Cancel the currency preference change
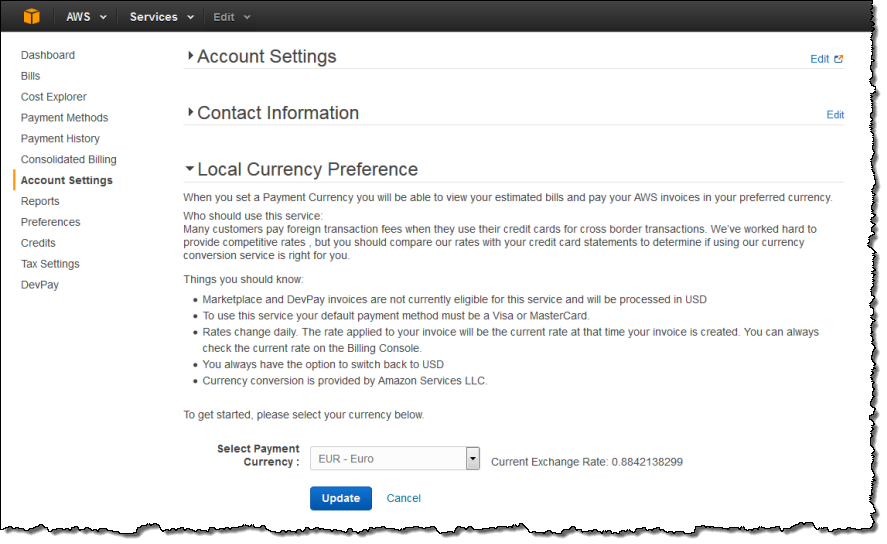The width and height of the screenshot is (887, 544). point(403,498)
